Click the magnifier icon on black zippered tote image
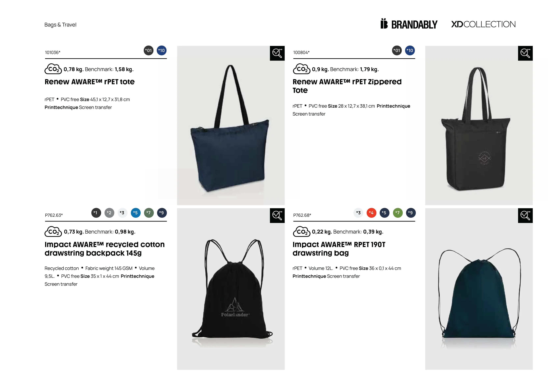This screenshot has height=392, width=551. pos(525,53)
